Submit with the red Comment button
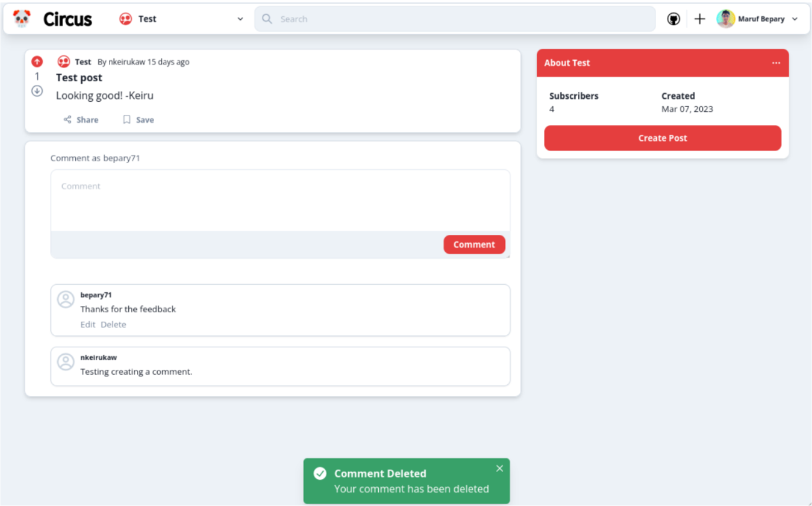The height and width of the screenshot is (506, 812). click(474, 245)
